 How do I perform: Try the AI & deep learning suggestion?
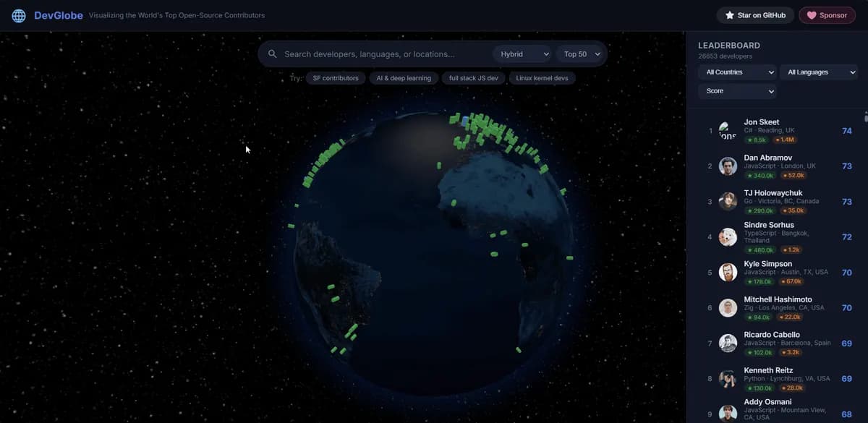(404, 78)
